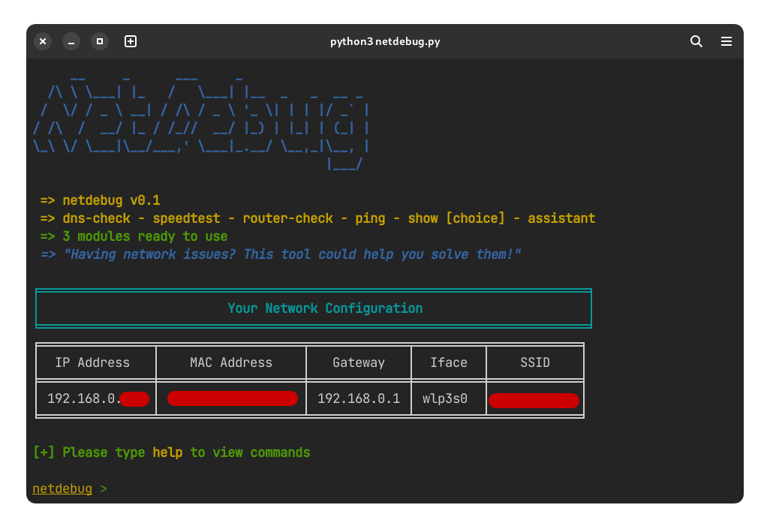770x532 pixels.
Task: Click the wlp3s0 interface value
Action: pyautogui.click(x=445, y=398)
